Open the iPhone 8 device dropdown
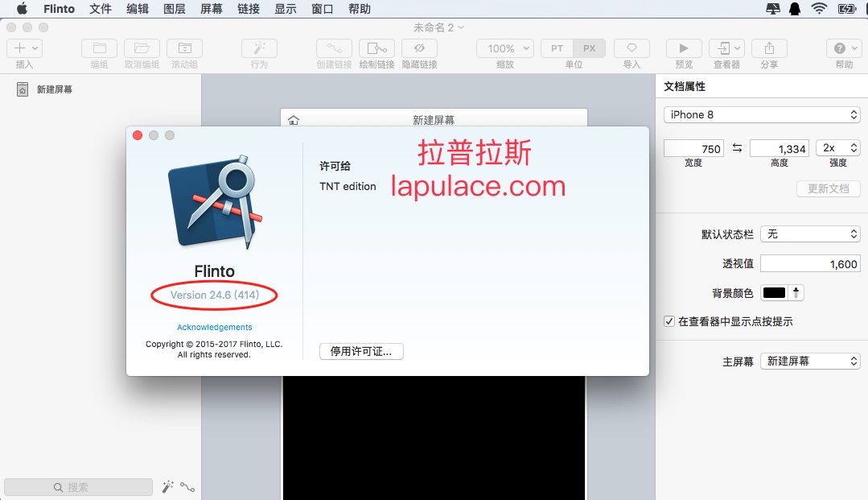 [762, 115]
